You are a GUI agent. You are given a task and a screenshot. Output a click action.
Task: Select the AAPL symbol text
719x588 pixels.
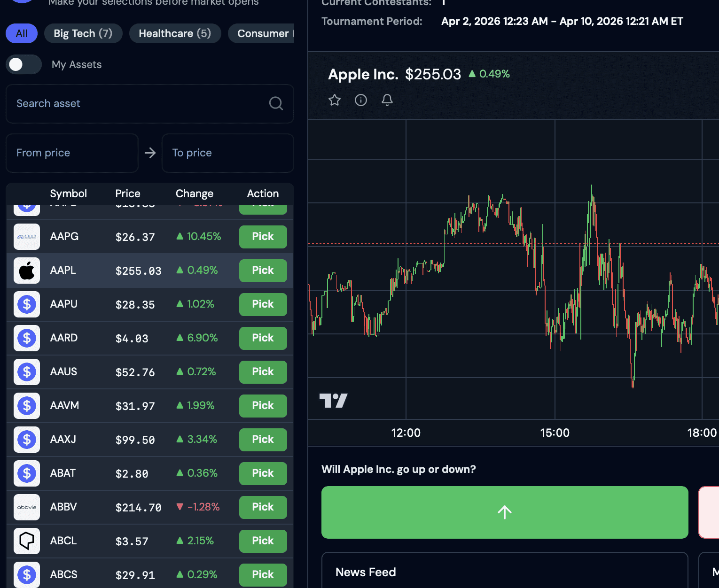[63, 271]
